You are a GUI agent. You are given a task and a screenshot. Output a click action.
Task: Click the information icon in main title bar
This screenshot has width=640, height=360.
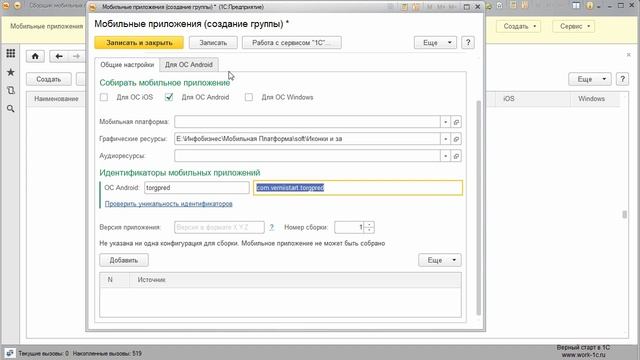tap(589, 6)
